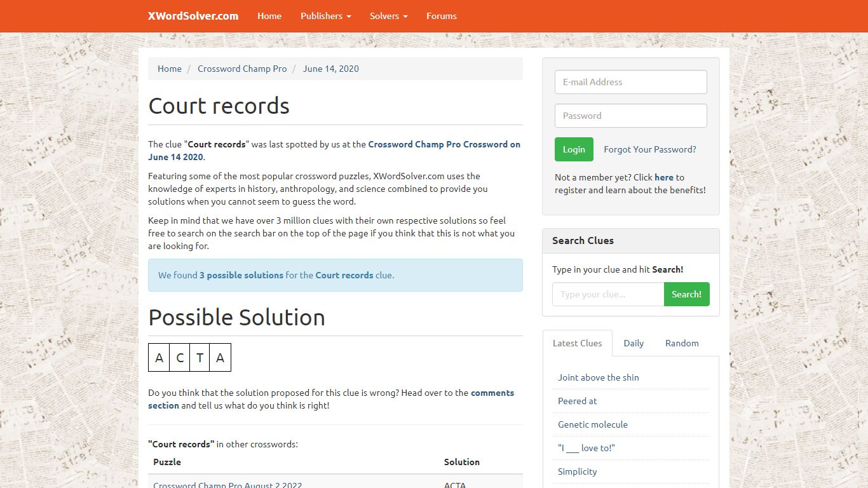Image resolution: width=868 pixels, height=488 pixels.
Task: Focus the E-mail Address field
Action: tap(631, 82)
